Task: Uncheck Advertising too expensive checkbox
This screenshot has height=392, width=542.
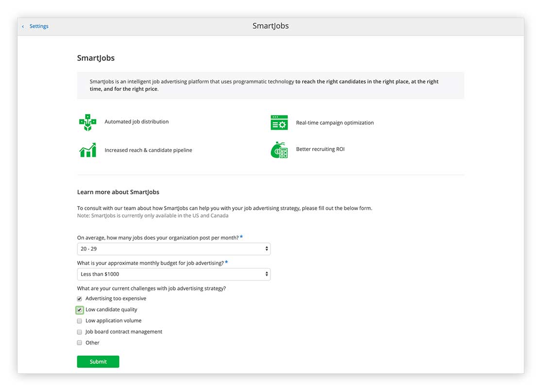Action: click(80, 299)
